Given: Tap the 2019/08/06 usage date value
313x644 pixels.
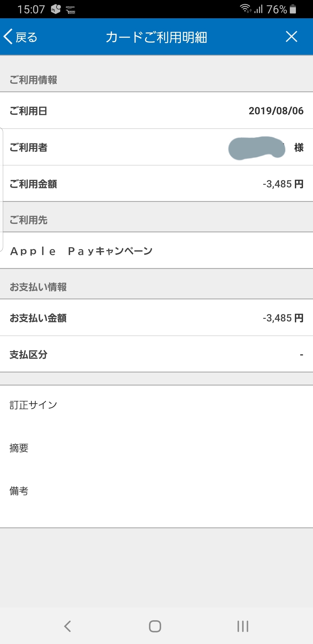Looking at the screenshot, I should pyautogui.click(x=276, y=111).
